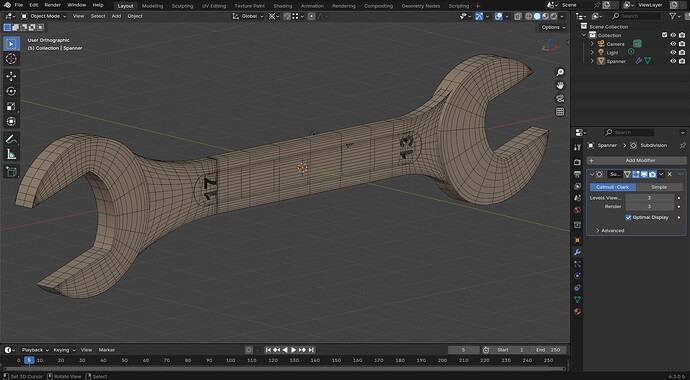
Task: Switch orthographic/perspective with the grid icon
Action: [560, 112]
